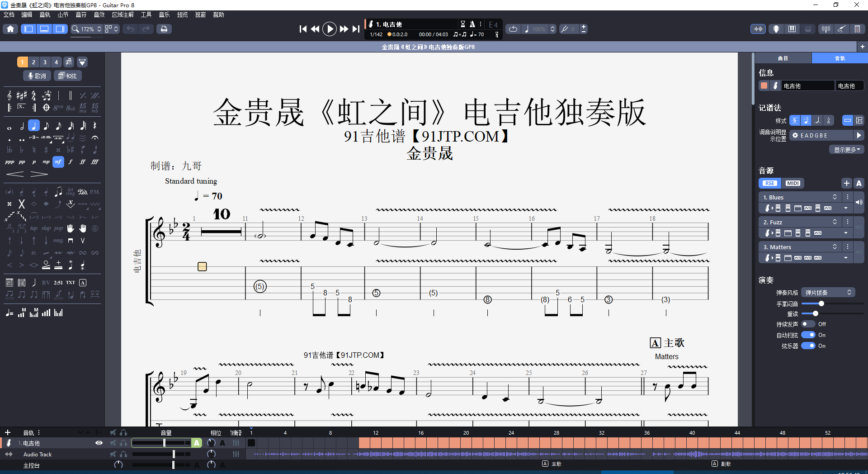Toggle the stringed (弦乐器) switch
The height and width of the screenshot is (474, 868).
808,346
